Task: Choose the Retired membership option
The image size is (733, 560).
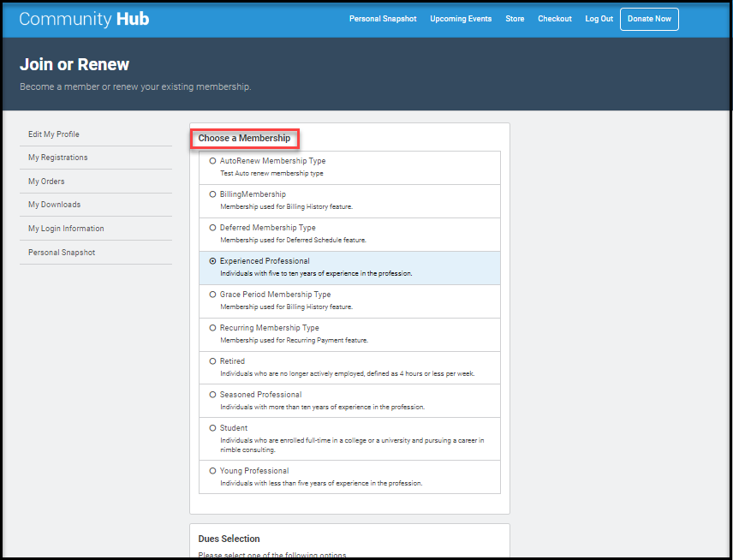Action: (x=212, y=361)
